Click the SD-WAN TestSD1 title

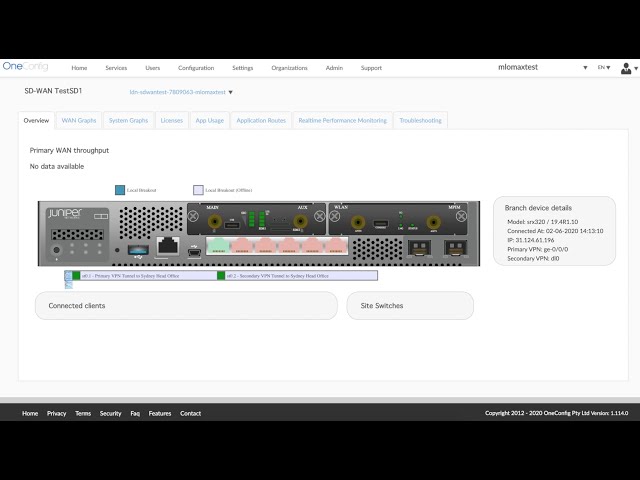click(53, 91)
